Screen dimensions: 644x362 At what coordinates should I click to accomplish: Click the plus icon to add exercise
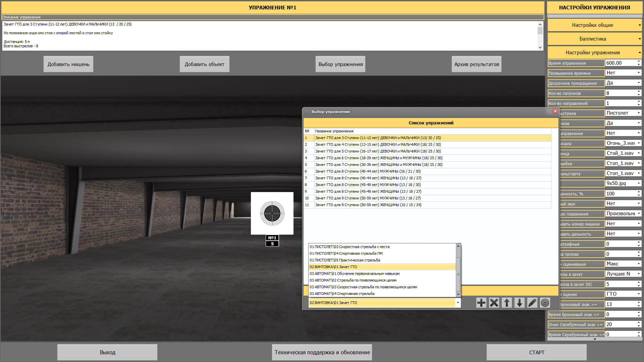click(481, 303)
